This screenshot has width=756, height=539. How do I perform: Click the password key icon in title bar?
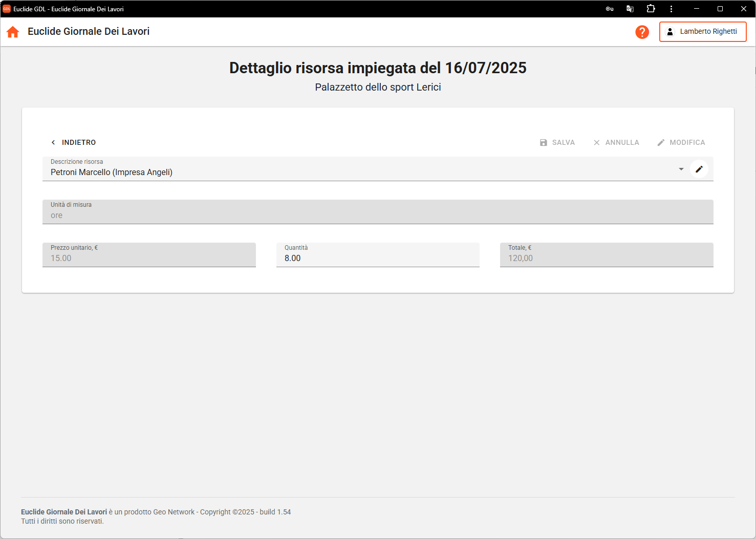pos(609,9)
